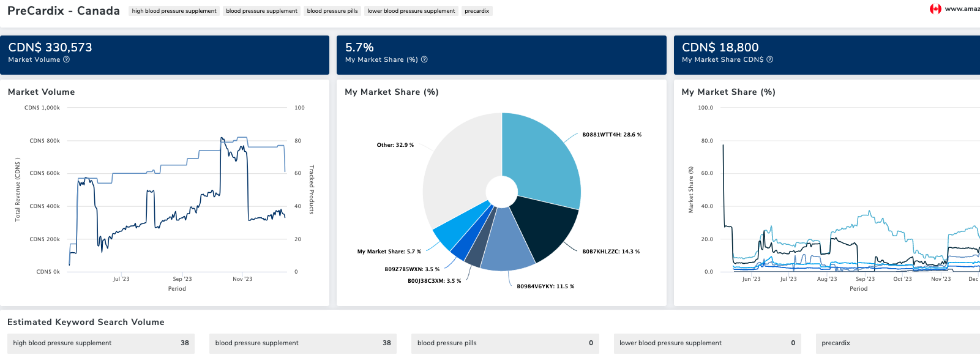Screen dimensions: 980x355
Task: Open the "high blood pressure supplement" search volume card
Action: pos(101,343)
